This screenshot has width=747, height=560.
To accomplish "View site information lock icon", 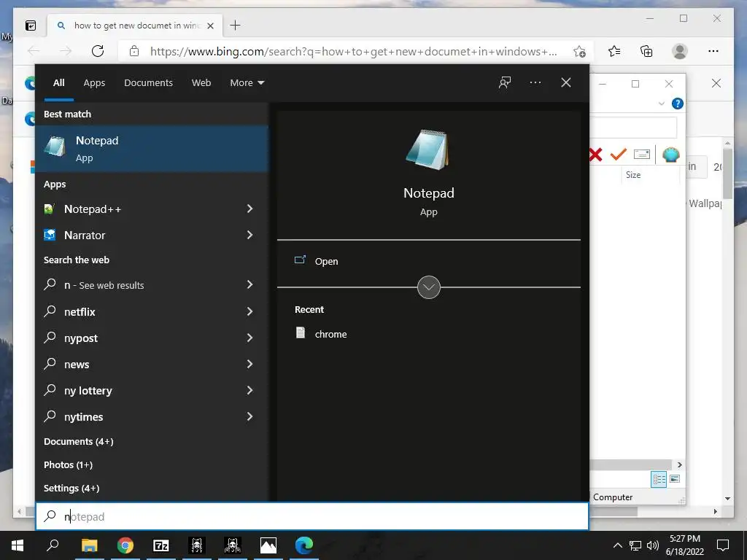I will point(134,51).
